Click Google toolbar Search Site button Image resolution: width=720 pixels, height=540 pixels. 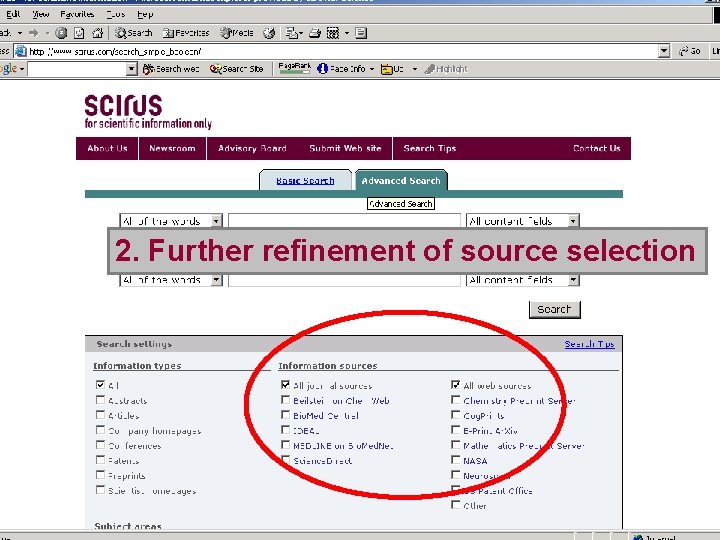(236, 69)
